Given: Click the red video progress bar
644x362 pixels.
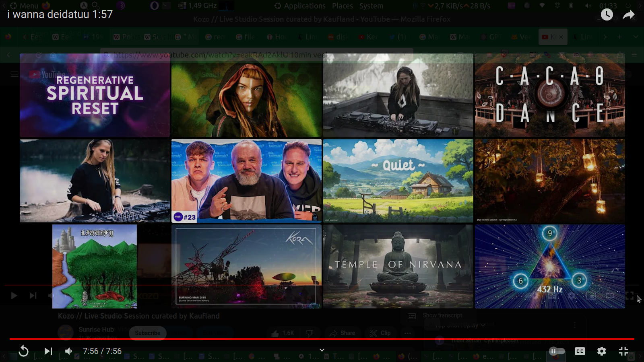Looking at the screenshot, I should (x=322, y=339).
